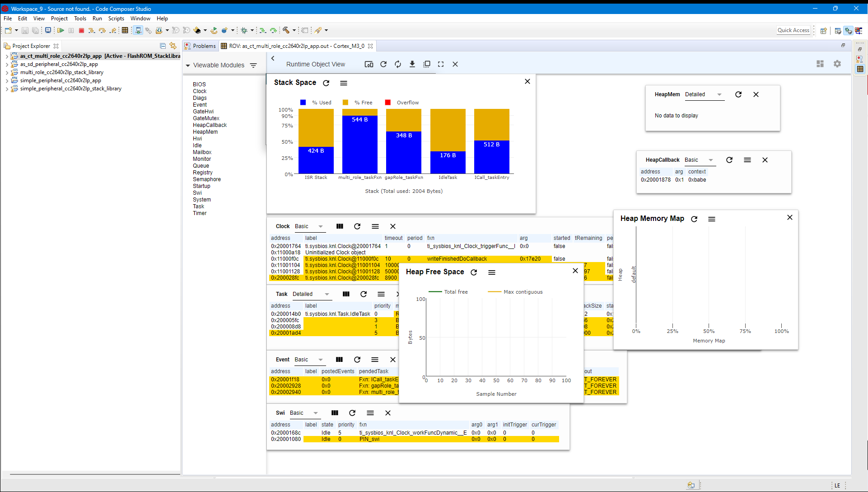Go back with Runtime Object View arrow

tap(273, 58)
